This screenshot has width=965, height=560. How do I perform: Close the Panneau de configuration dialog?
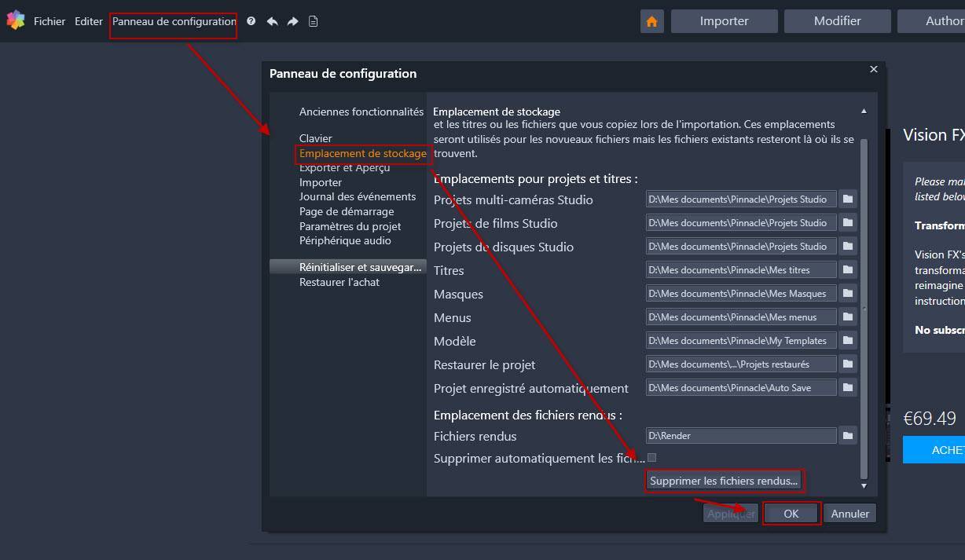point(873,70)
